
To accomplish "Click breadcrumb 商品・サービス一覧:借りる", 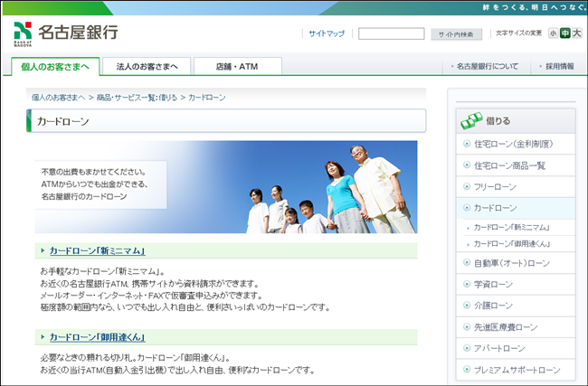I will 137,98.
